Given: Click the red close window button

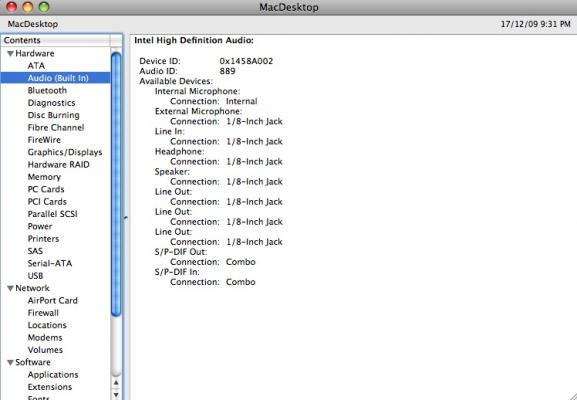Looking at the screenshot, I should (11, 7).
